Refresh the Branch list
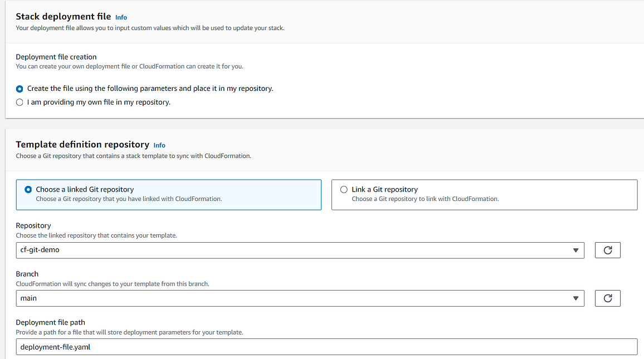 607,298
